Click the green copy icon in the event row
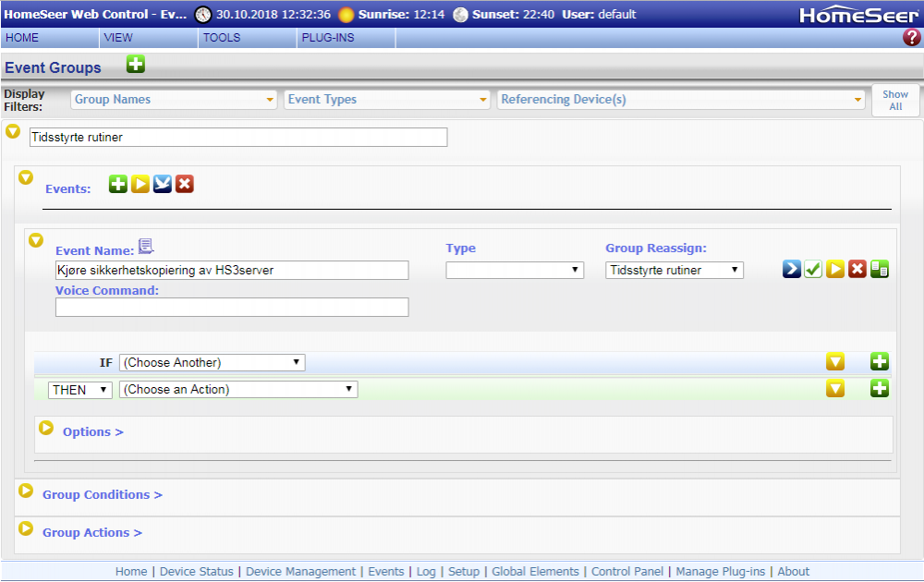 (x=880, y=270)
